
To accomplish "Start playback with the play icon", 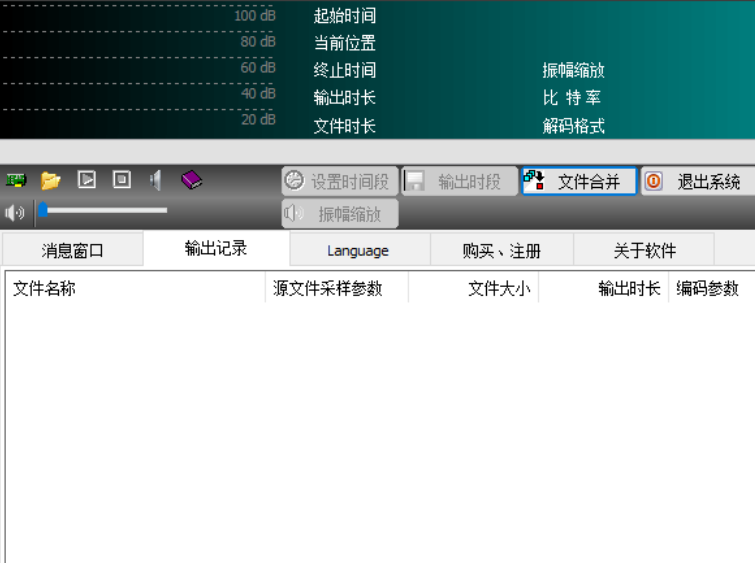I will (87, 180).
